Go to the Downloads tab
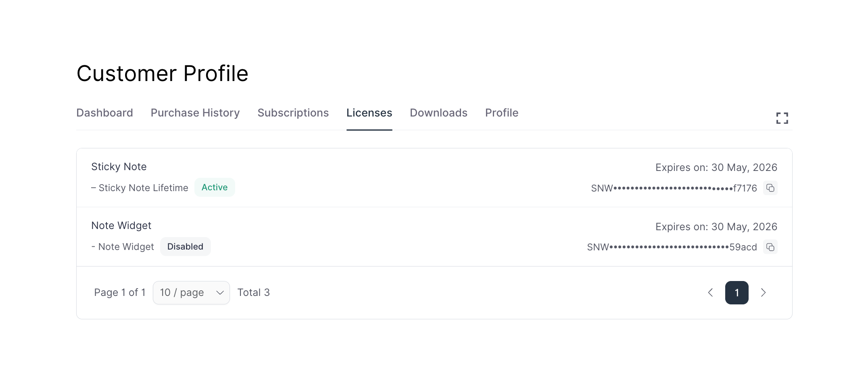This screenshot has width=868, height=381. tap(438, 113)
